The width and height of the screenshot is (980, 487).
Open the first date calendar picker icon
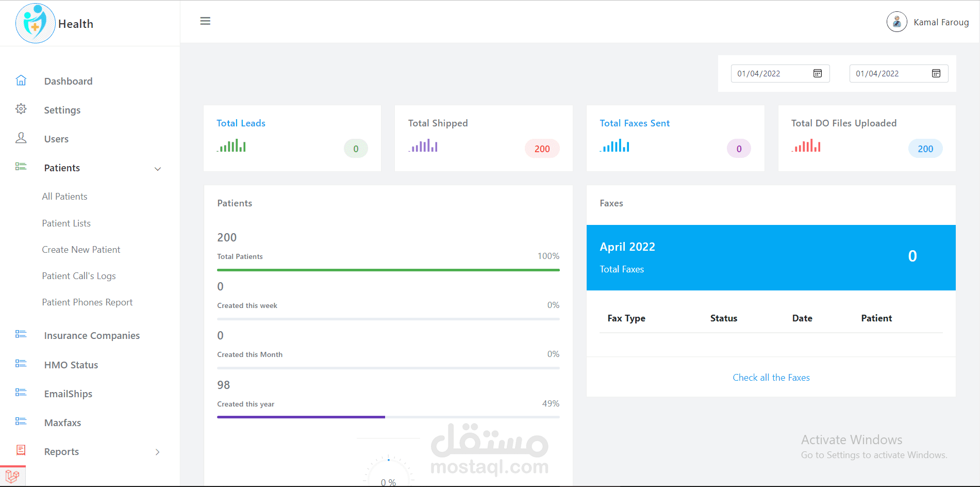[818, 73]
